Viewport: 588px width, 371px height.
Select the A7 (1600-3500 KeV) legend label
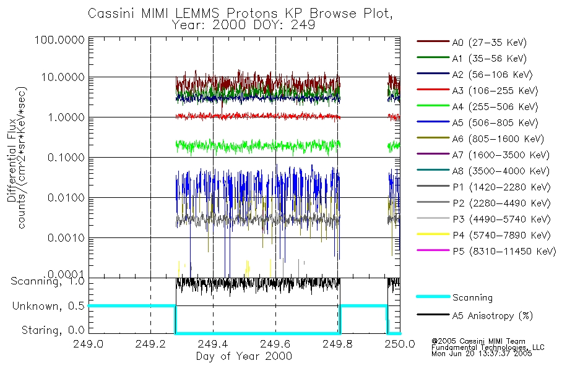click(x=501, y=155)
